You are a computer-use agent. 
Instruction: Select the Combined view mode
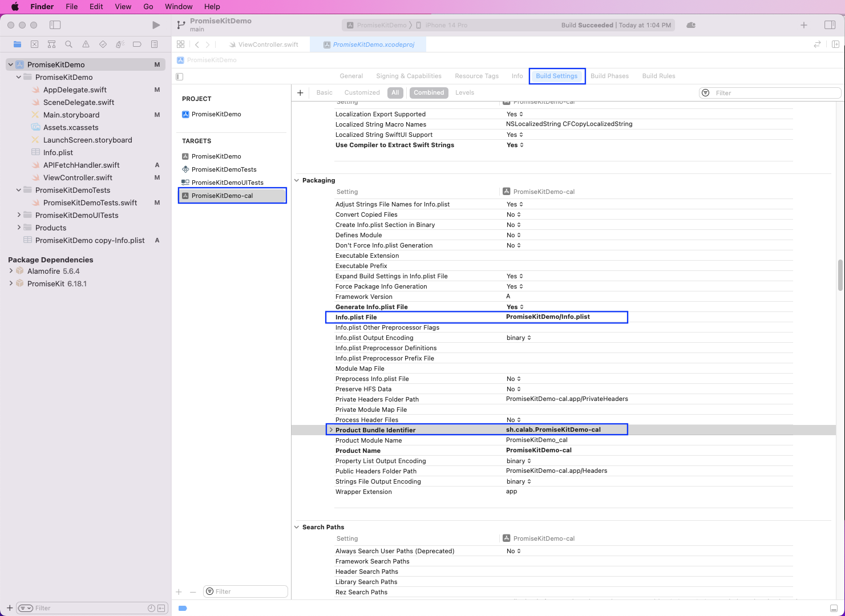point(429,93)
